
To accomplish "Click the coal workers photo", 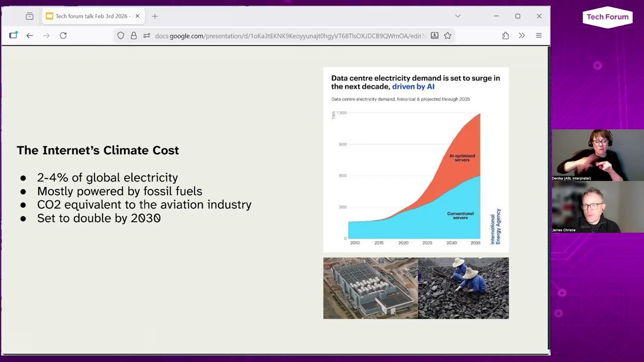I will click(x=463, y=288).
